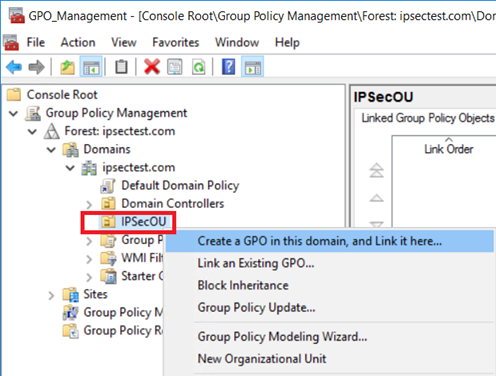Choose Group Policy Update...
This screenshot has height=376, width=496.
pos(330,308)
